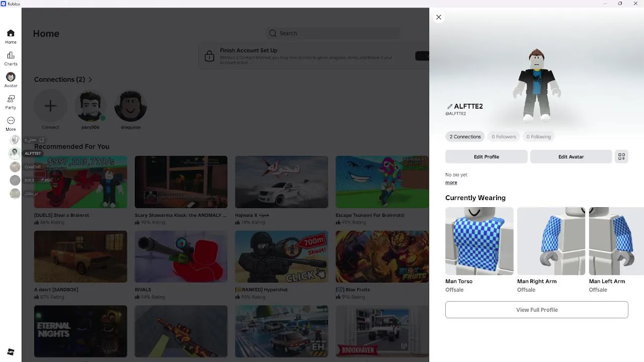Open Hypershot game thumbnail
Screen dimensions: 644x362
click(282, 256)
